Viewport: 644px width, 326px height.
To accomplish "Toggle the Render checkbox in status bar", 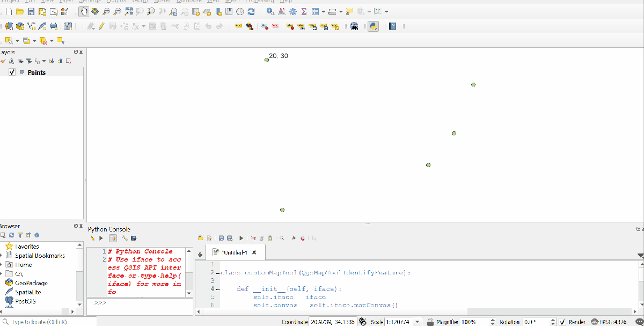I will [x=562, y=322].
